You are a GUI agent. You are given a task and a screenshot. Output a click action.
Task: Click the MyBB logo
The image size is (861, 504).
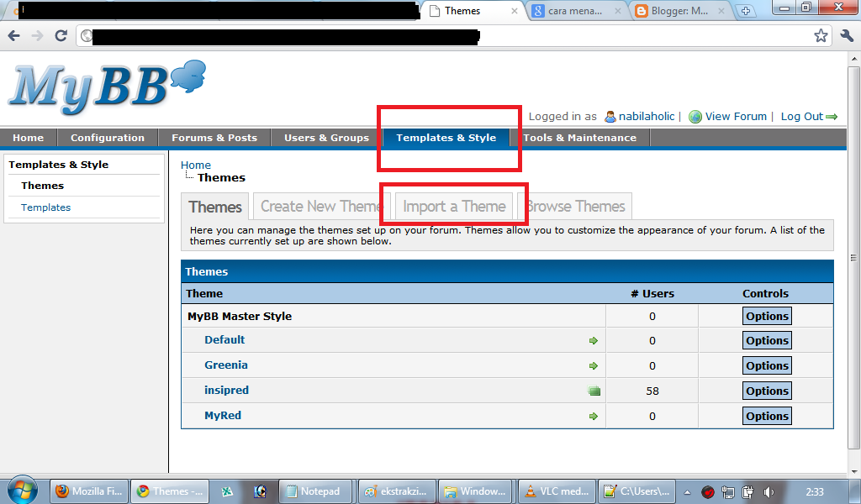(x=107, y=87)
